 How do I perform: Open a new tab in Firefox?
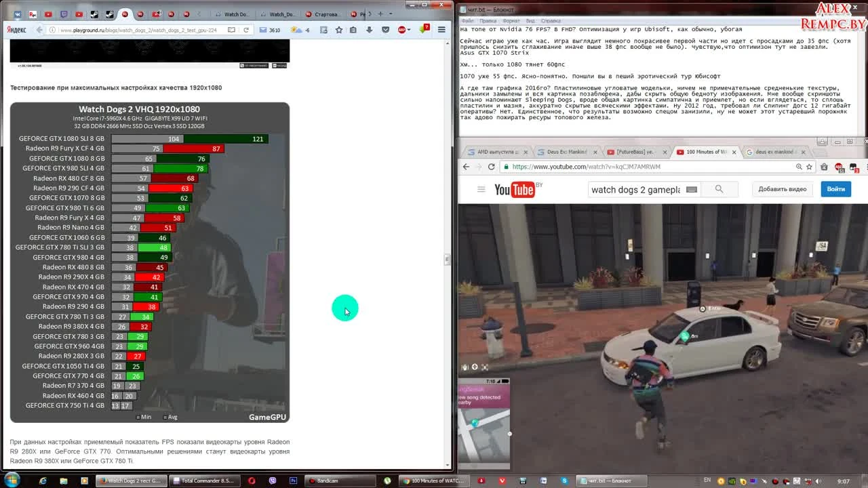[380, 14]
